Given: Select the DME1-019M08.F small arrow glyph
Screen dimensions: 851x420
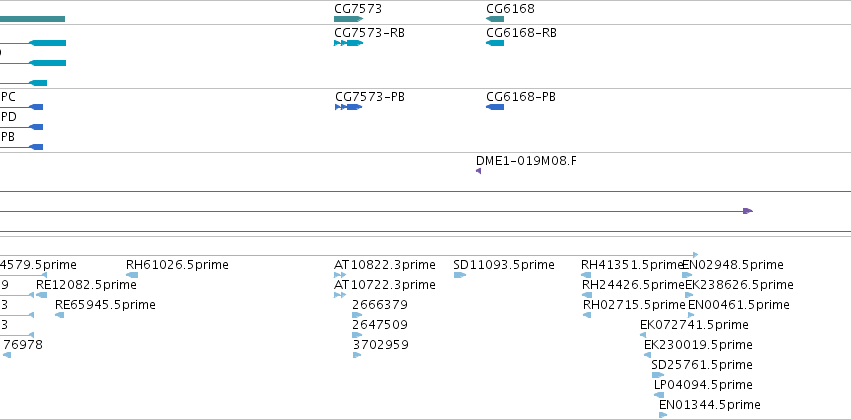Looking at the screenshot, I should pos(478,171).
